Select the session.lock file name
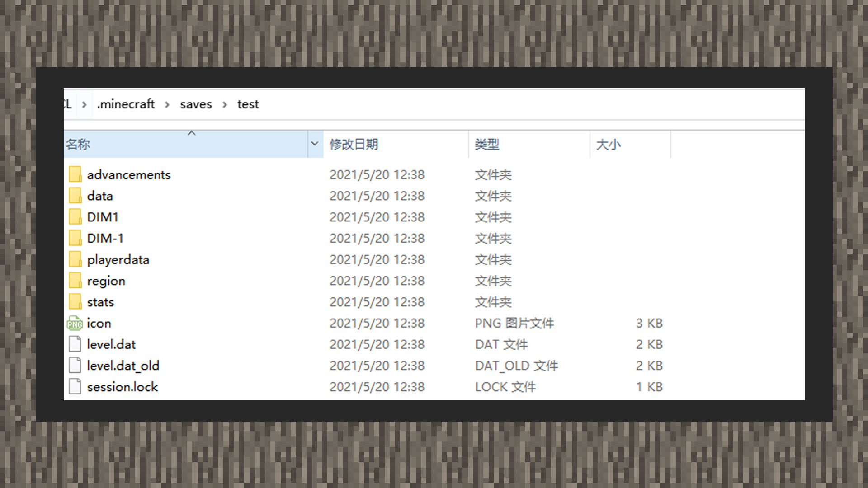Viewport: 868px width, 488px height. (x=123, y=387)
